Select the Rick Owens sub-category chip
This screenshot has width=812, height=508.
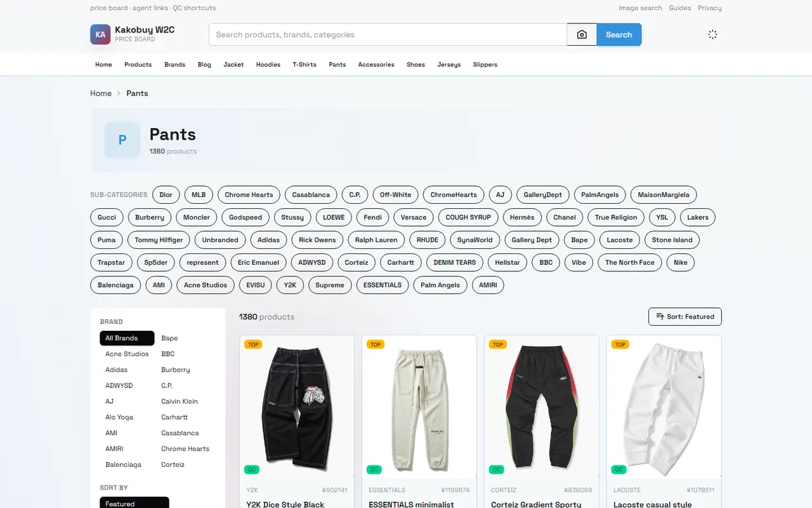pyautogui.click(x=317, y=239)
